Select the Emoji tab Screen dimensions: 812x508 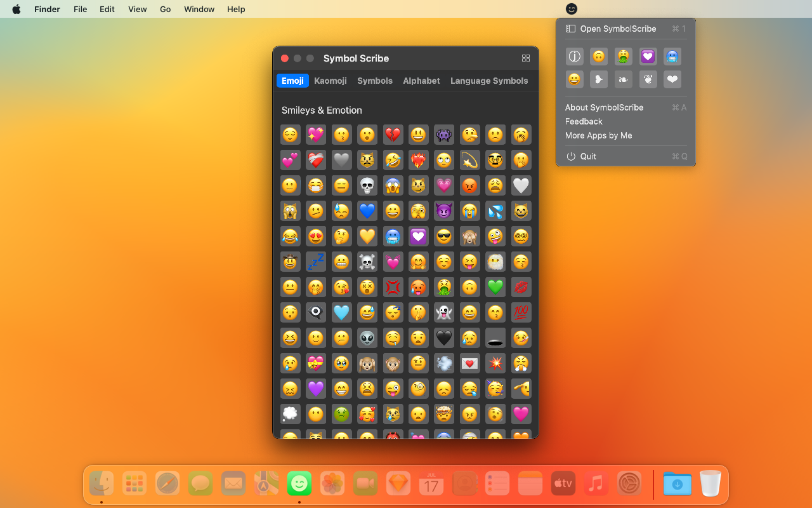(x=292, y=81)
